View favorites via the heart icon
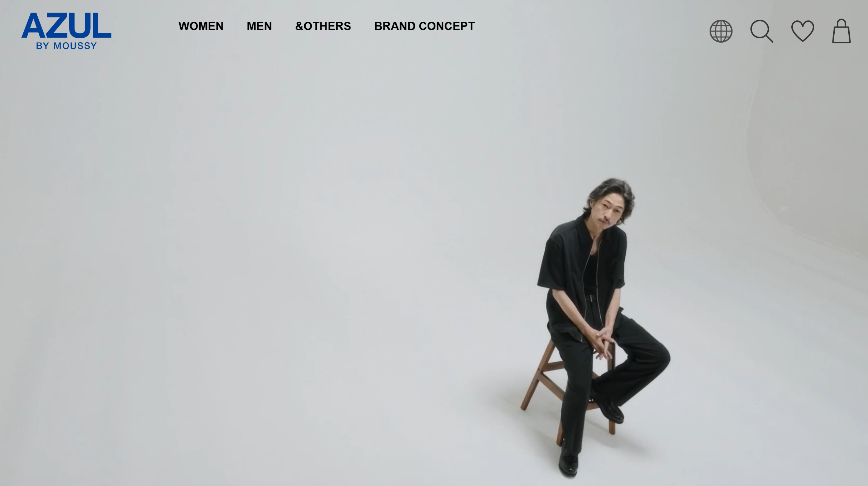The image size is (868, 486). 802,31
